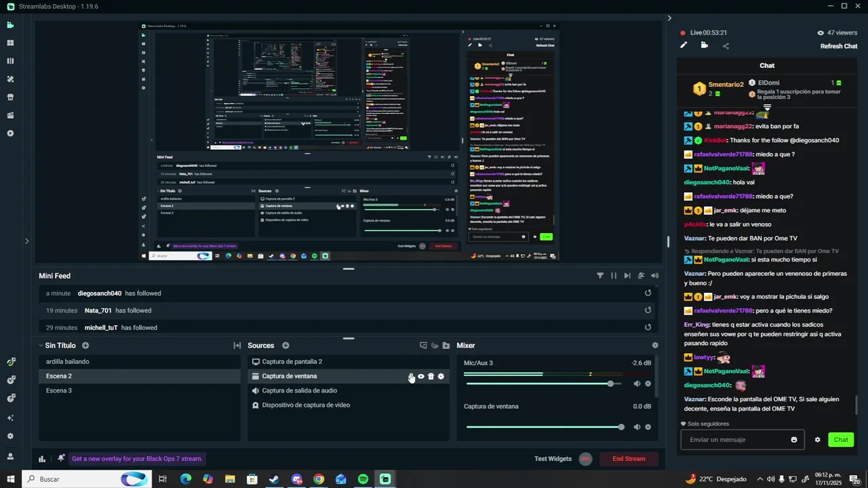Replay the Nata_701 follow alert
This screenshot has width=868, height=488.
point(648,310)
